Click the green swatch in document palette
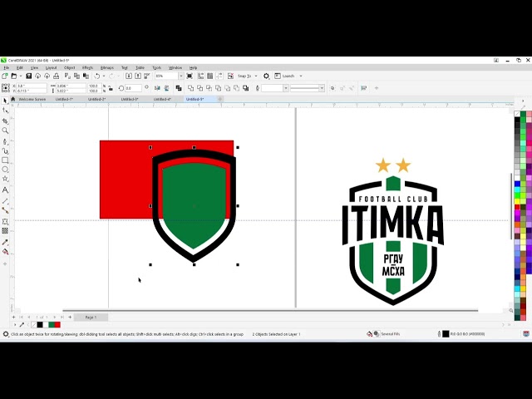 (52, 325)
